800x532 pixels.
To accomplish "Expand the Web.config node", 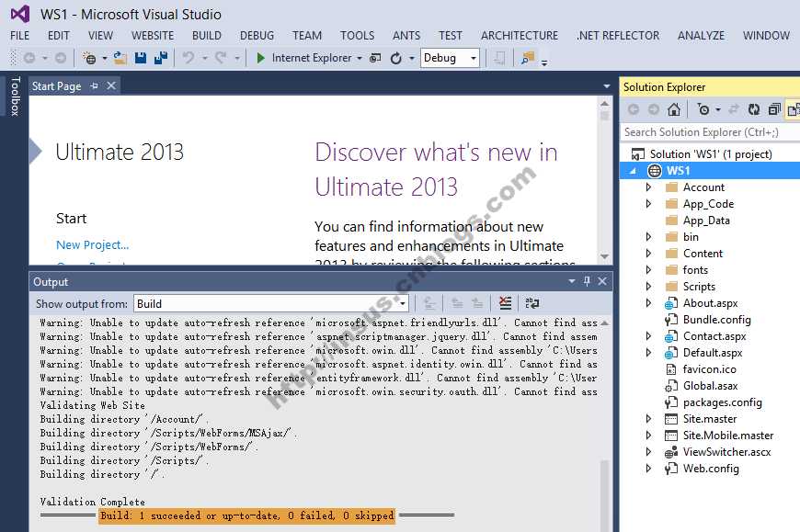I will point(648,469).
